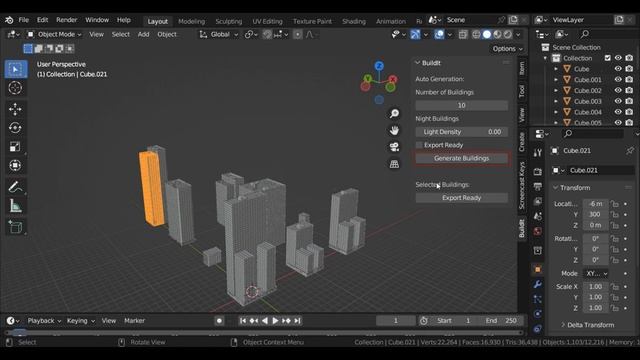Viewport: 640px width, 360px height.
Task: Click the End frame field
Action: click(x=501, y=321)
